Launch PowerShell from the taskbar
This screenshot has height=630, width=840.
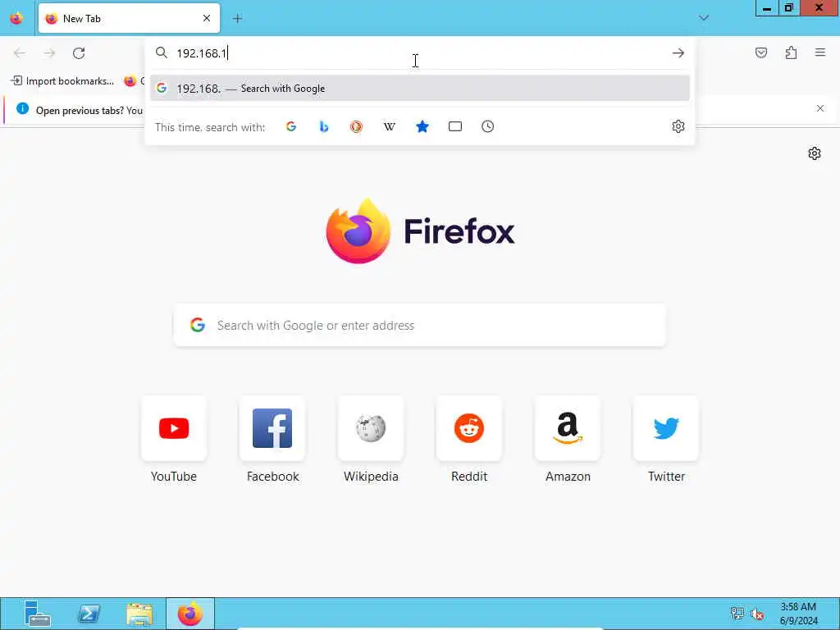click(89, 614)
